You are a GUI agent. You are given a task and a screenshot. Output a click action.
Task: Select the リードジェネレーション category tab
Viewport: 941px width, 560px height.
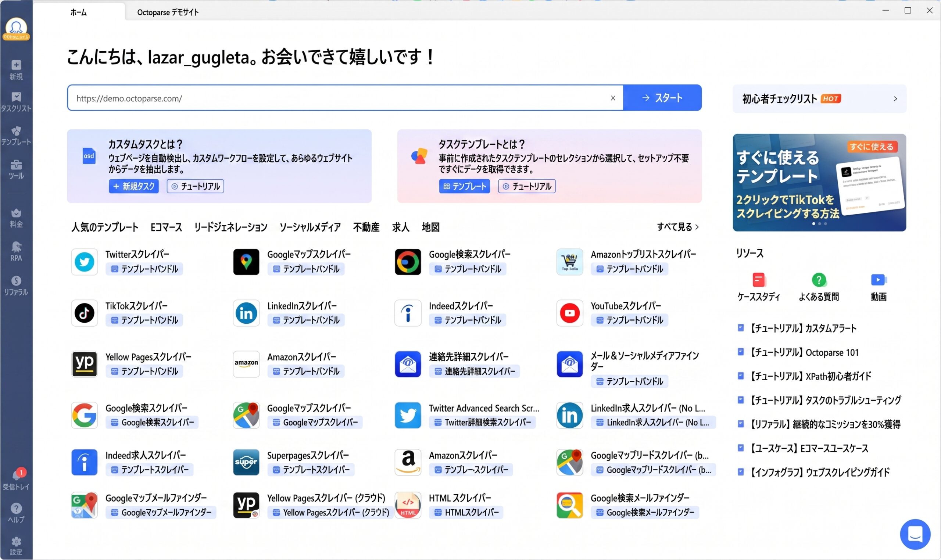coord(230,227)
